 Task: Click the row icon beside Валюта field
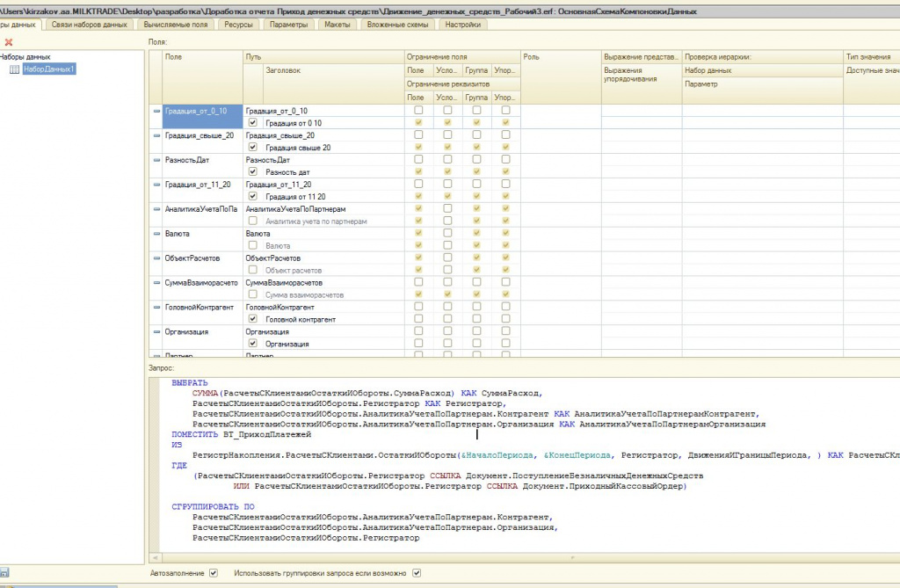[157, 234]
